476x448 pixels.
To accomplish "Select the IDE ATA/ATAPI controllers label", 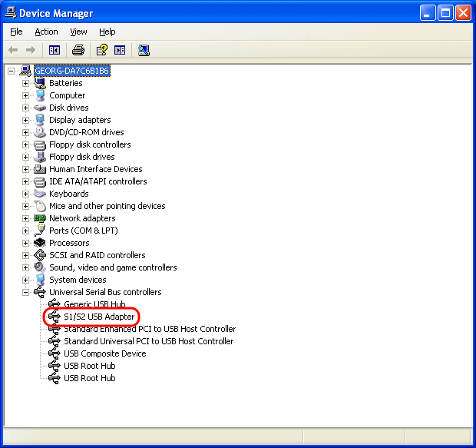I will pos(98,181).
